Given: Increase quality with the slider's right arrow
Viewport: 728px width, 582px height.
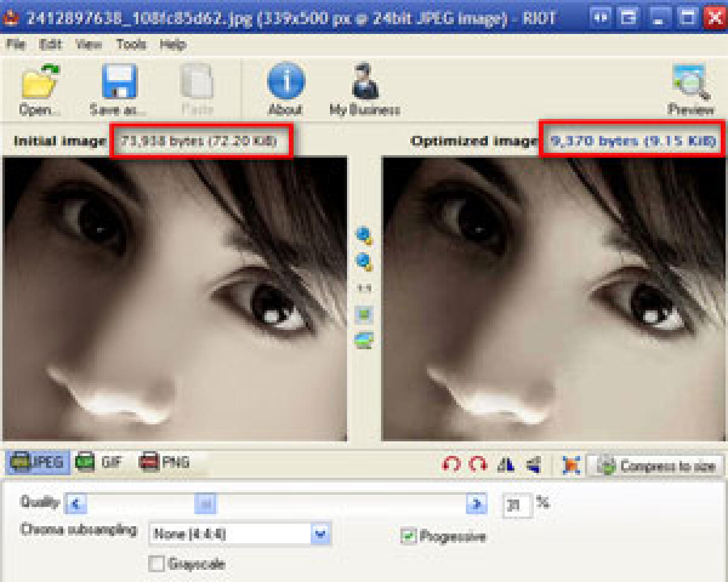Looking at the screenshot, I should tap(477, 503).
